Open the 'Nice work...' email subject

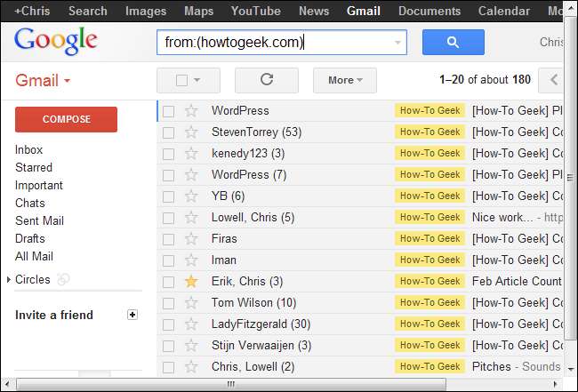click(502, 218)
